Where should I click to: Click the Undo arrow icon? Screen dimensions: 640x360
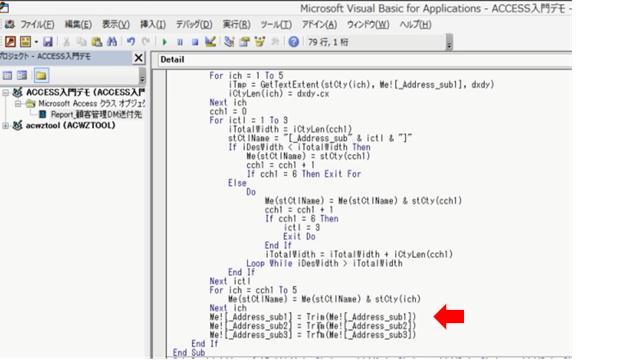coord(131,42)
